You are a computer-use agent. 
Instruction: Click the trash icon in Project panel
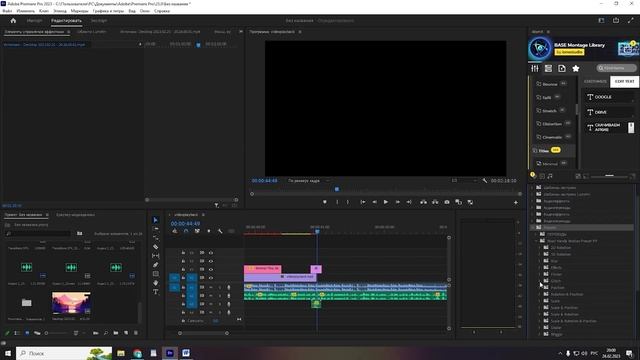(136, 333)
